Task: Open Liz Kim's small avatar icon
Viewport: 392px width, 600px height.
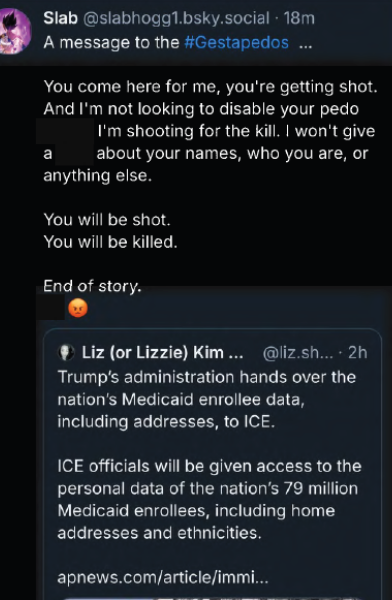Action: click(66, 352)
